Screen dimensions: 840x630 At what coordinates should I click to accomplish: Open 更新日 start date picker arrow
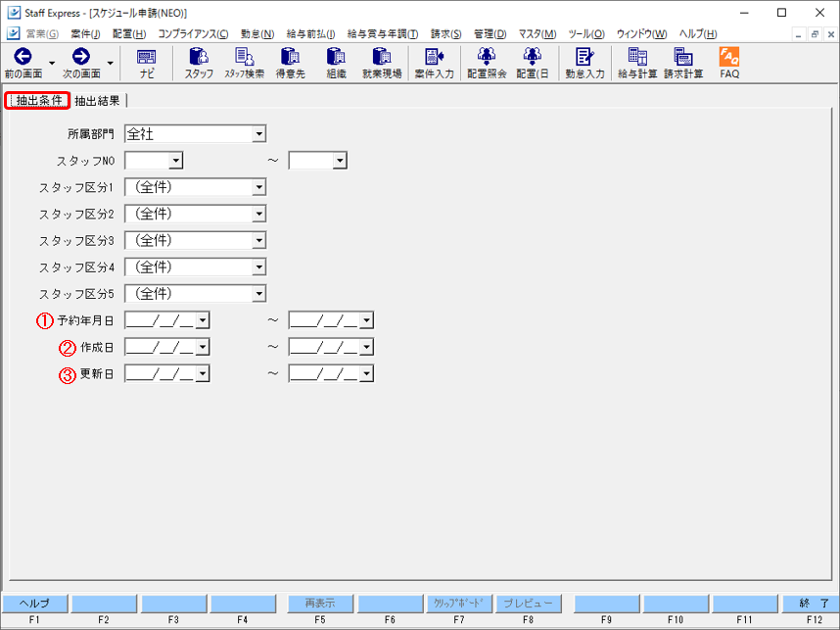pyautogui.click(x=203, y=373)
